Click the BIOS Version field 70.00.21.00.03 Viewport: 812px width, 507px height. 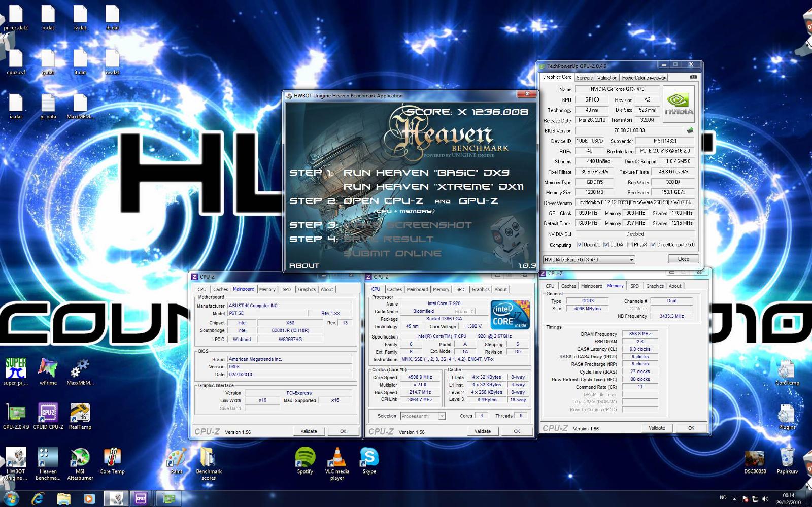629,130
